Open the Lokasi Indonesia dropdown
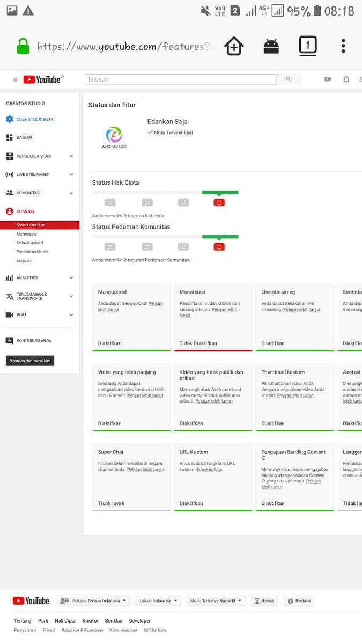Screen dimensions: 362x644 158,601
